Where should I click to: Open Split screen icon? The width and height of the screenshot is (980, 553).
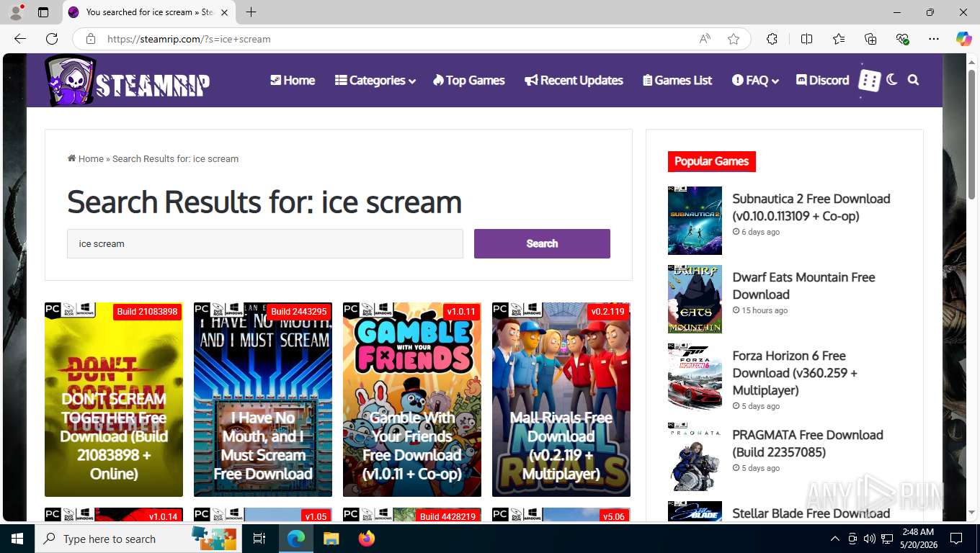[806, 39]
